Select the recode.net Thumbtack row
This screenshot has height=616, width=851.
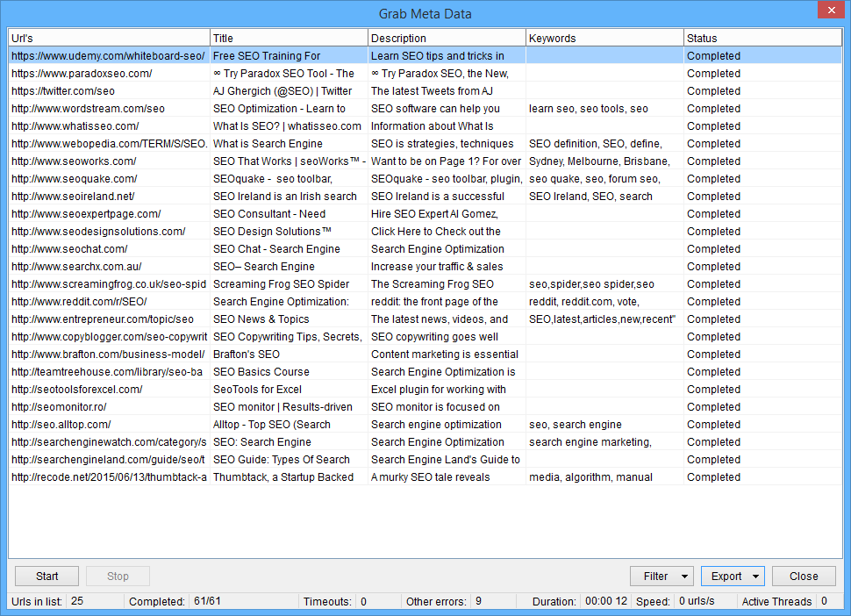click(109, 477)
